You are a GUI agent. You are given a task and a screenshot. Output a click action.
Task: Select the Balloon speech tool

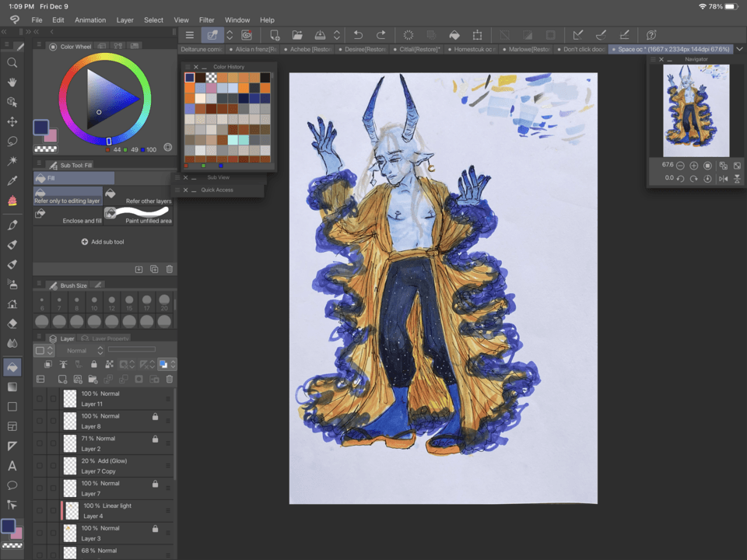pos(12,485)
